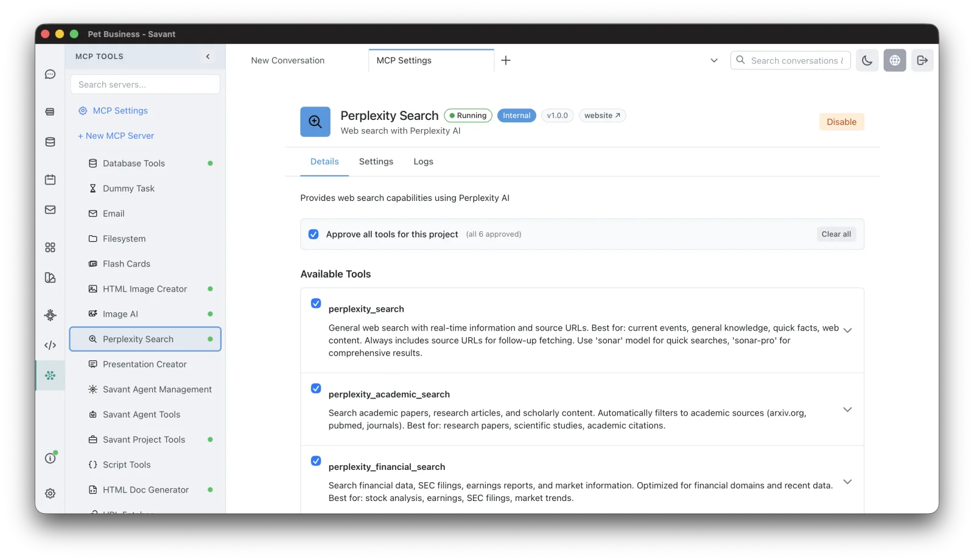Open the active MCP tools rail icon
Image resolution: width=974 pixels, height=560 pixels.
pos(51,376)
